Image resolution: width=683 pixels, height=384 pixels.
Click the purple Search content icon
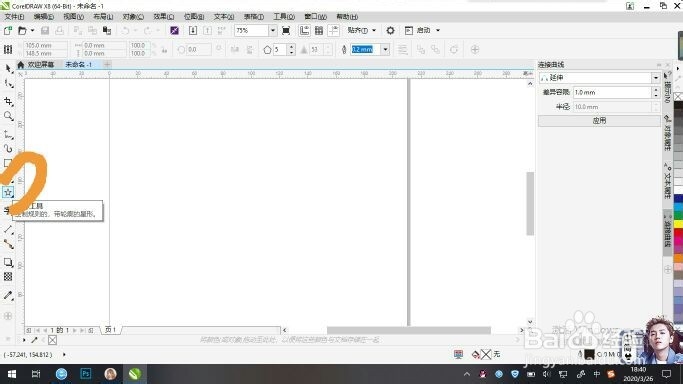[175, 30]
